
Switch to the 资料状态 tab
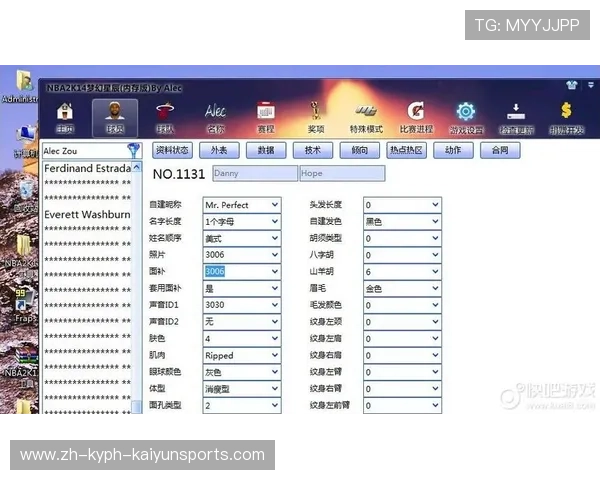pos(172,150)
